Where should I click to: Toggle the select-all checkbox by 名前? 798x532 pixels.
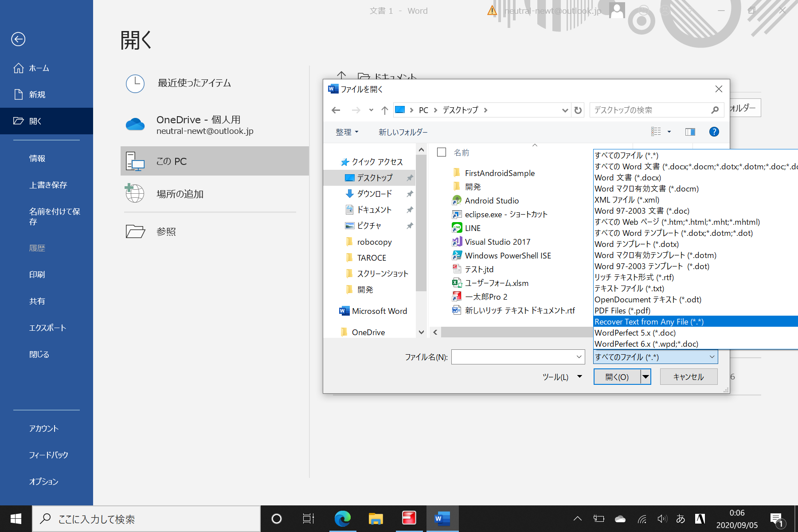tap(442, 152)
